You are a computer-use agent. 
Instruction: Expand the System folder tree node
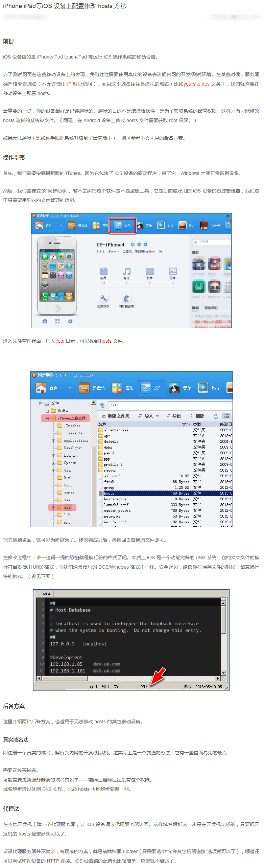pos(53,463)
